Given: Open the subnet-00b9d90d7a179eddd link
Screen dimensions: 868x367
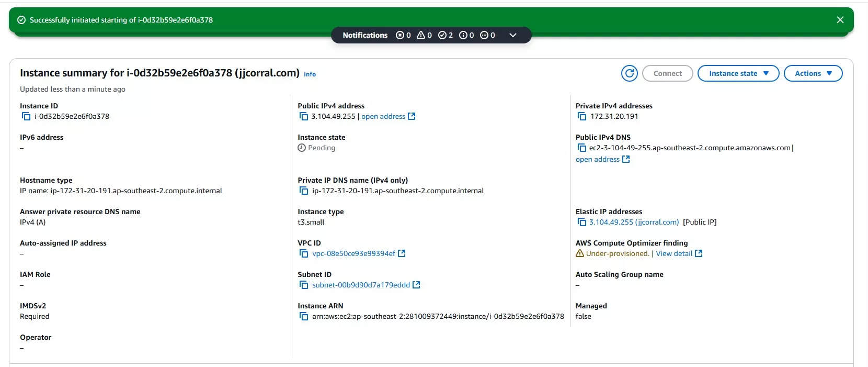Looking at the screenshot, I should 361,285.
